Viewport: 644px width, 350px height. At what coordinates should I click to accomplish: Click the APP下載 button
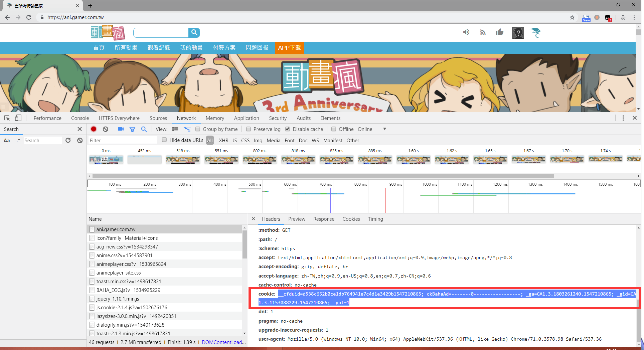289,48
